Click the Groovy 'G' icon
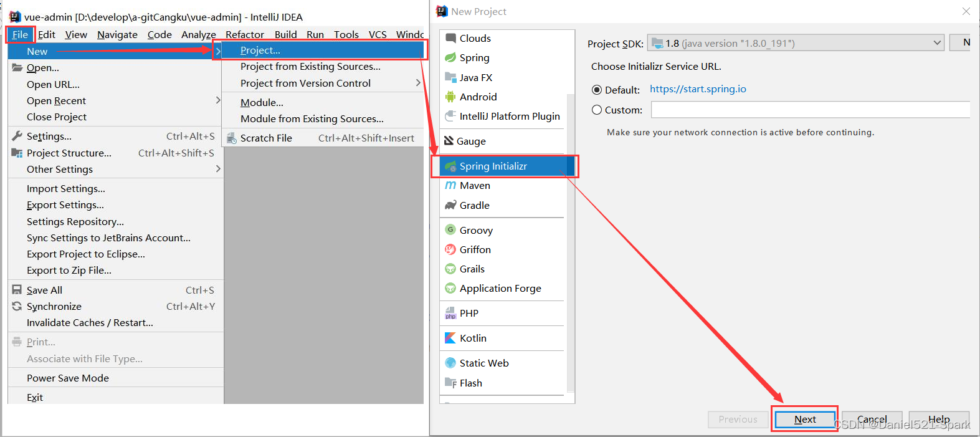The image size is (980, 437). coord(450,230)
